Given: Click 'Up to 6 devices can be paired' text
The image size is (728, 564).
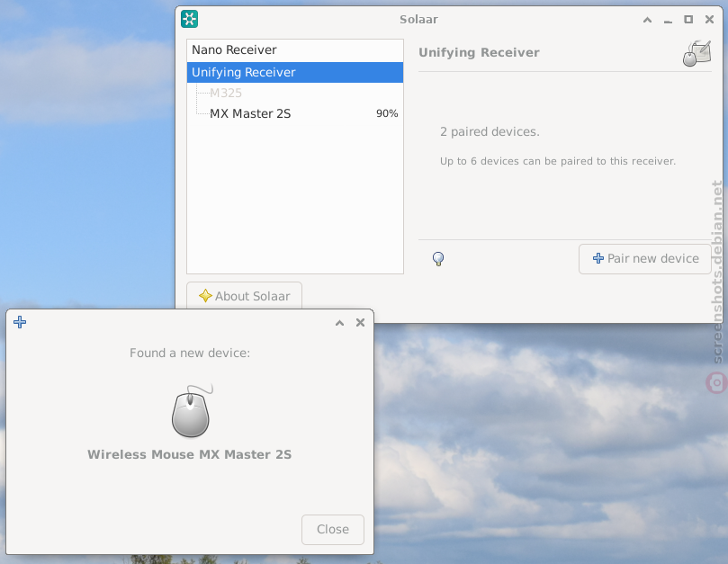Looking at the screenshot, I should coord(558,161).
